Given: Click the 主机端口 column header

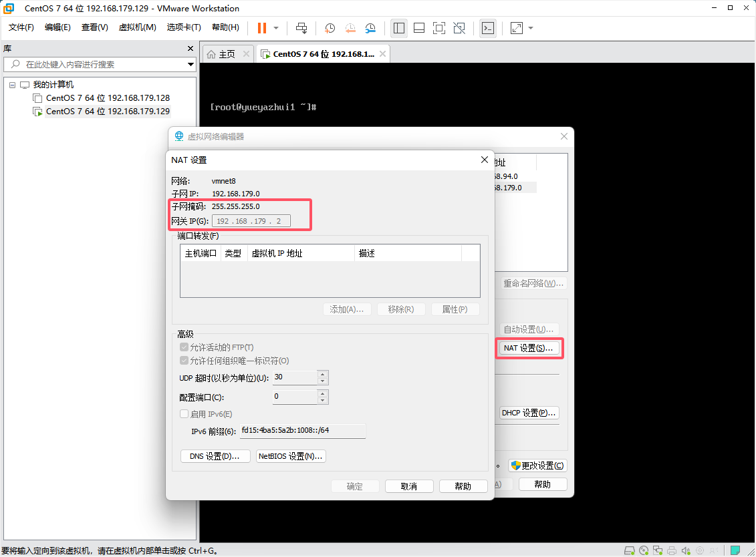Looking at the screenshot, I should click(x=201, y=253).
